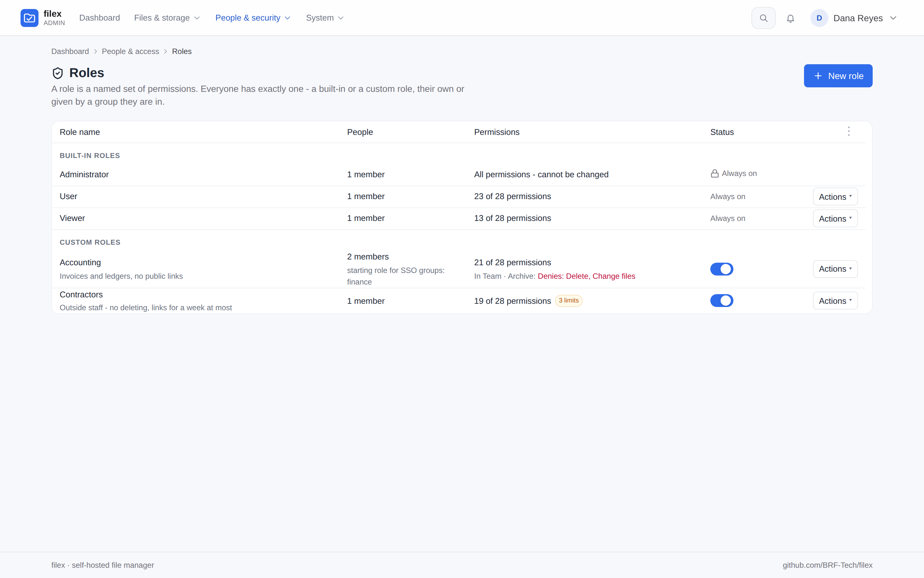Open Actions dropdown for Accounting role
This screenshot has height=578, width=924.
pyautogui.click(x=835, y=269)
